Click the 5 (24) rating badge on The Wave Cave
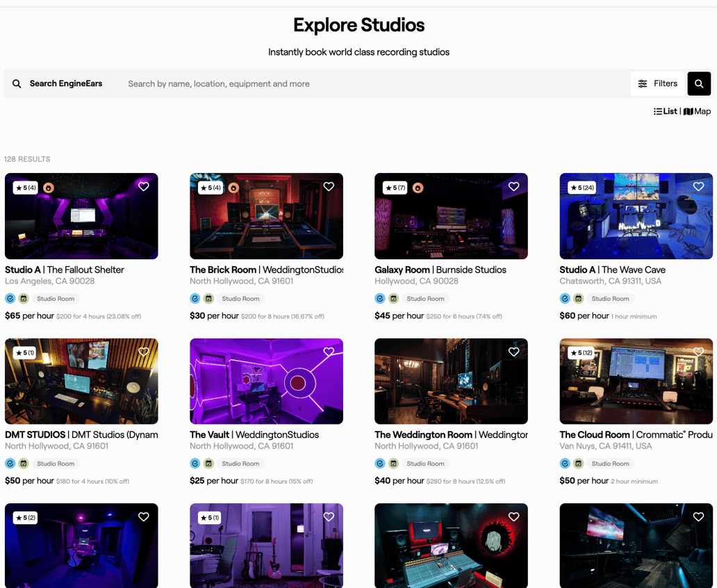The height and width of the screenshot is (588, 717). (581, 188)
